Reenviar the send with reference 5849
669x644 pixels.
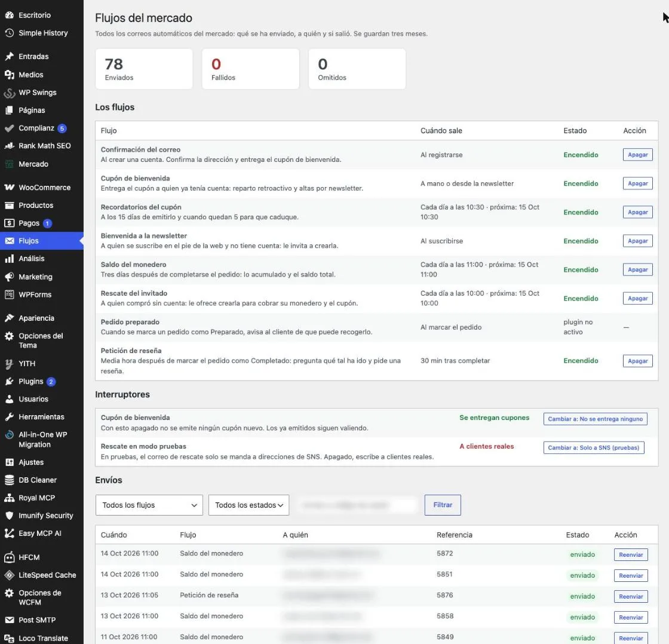click(x=631, y=638)
